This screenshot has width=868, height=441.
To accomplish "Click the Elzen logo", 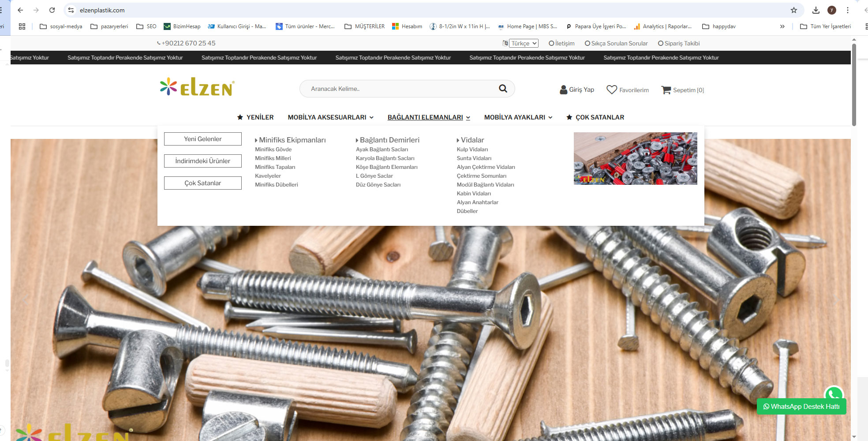I will (197, 87).
